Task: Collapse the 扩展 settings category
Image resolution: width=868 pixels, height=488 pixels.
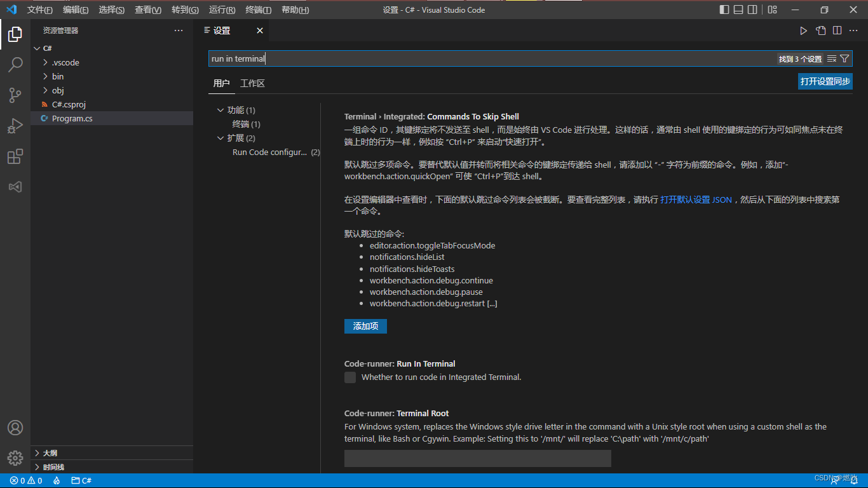Action: (220, 138)
